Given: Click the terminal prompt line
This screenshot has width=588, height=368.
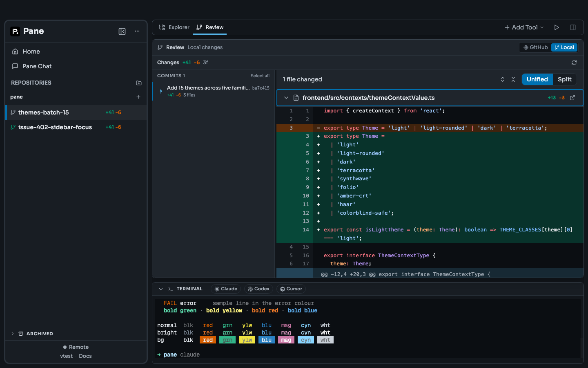Looking at the screenshot, I should (178, 355).
